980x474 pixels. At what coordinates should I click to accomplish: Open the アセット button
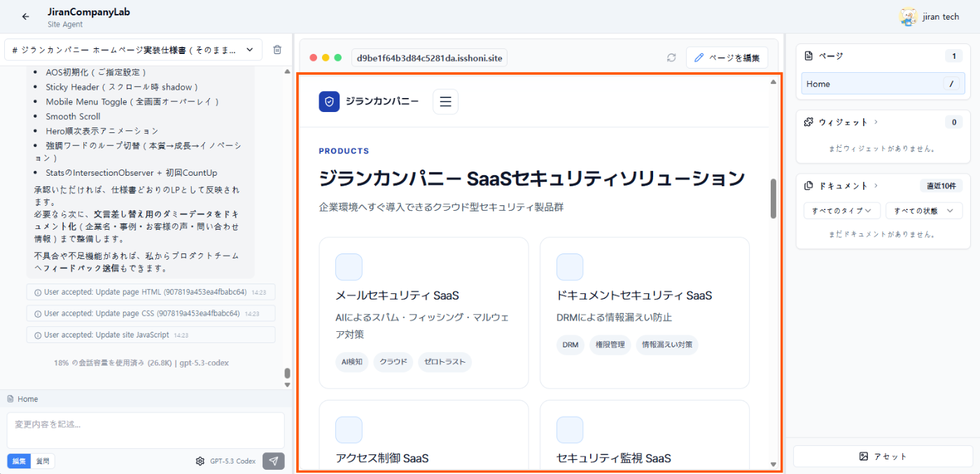(883, 456)
